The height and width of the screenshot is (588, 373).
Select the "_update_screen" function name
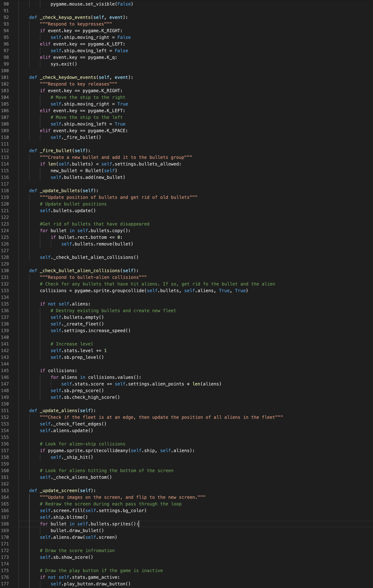(58, 491)
